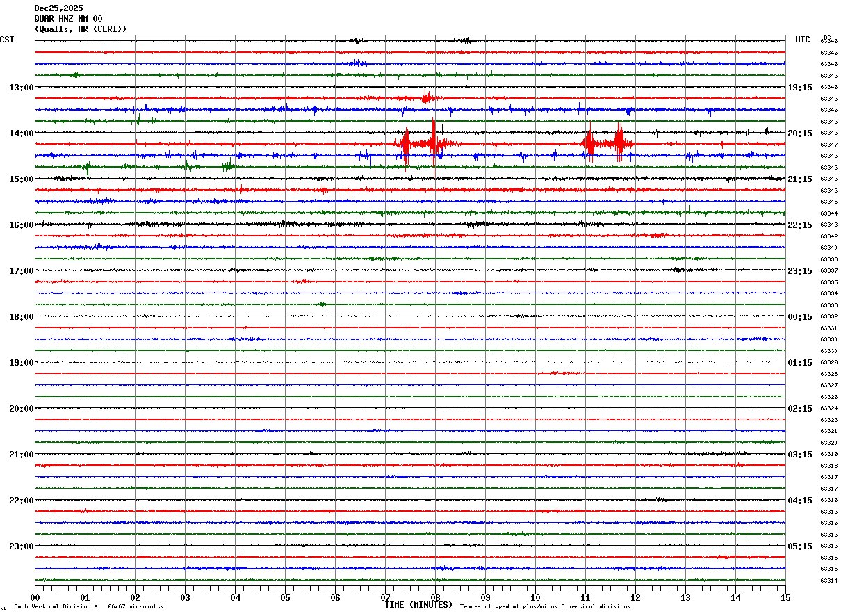Click the '23:15' UTC time label
841x616 pixels.
(x=800, y=271)
